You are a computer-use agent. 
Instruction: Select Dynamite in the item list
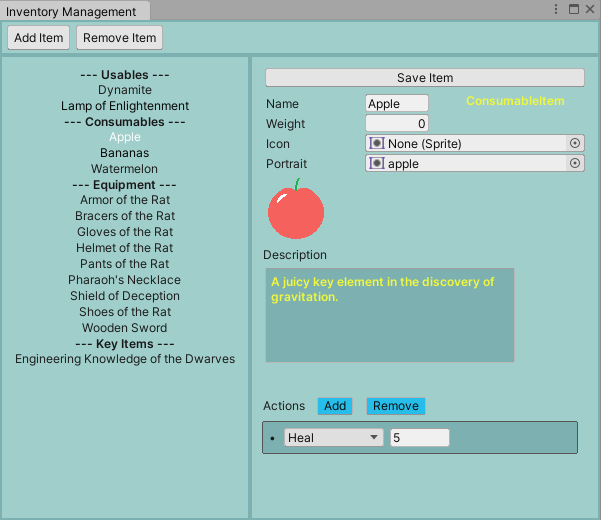(x=125, y=90)
